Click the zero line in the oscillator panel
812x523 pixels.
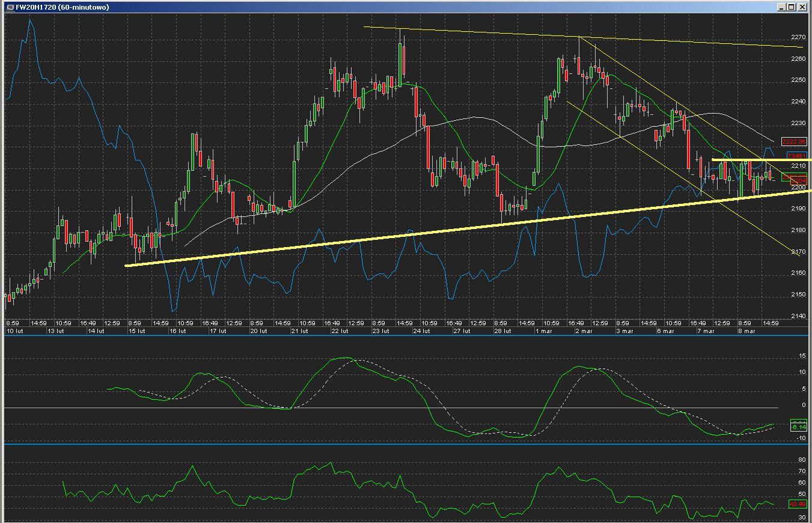(x=391, y=408)
